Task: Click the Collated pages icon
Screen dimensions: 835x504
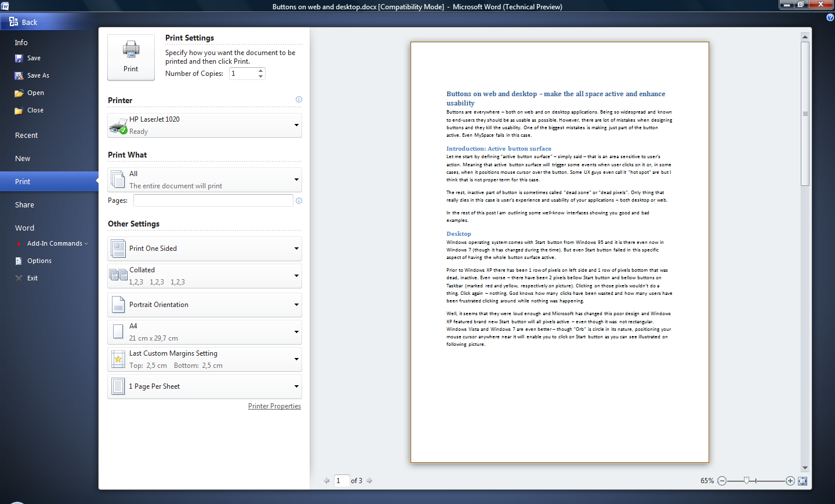Action: point(118,275)
